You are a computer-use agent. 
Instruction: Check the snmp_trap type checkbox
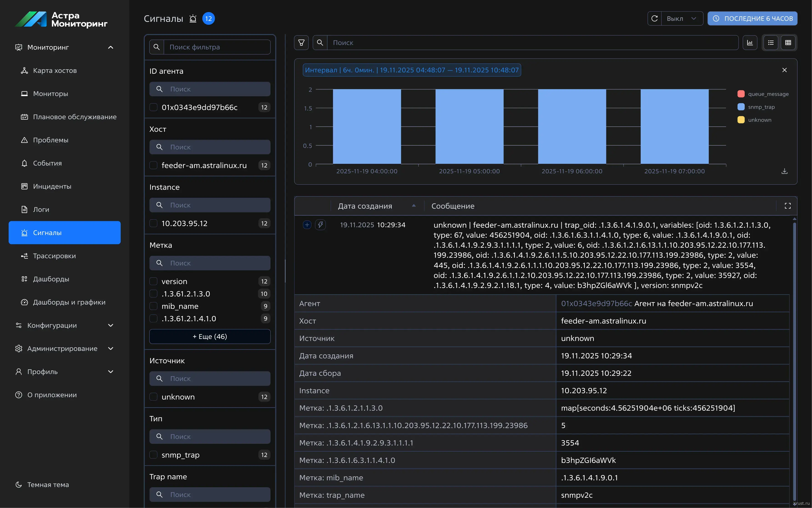[154, 455]
